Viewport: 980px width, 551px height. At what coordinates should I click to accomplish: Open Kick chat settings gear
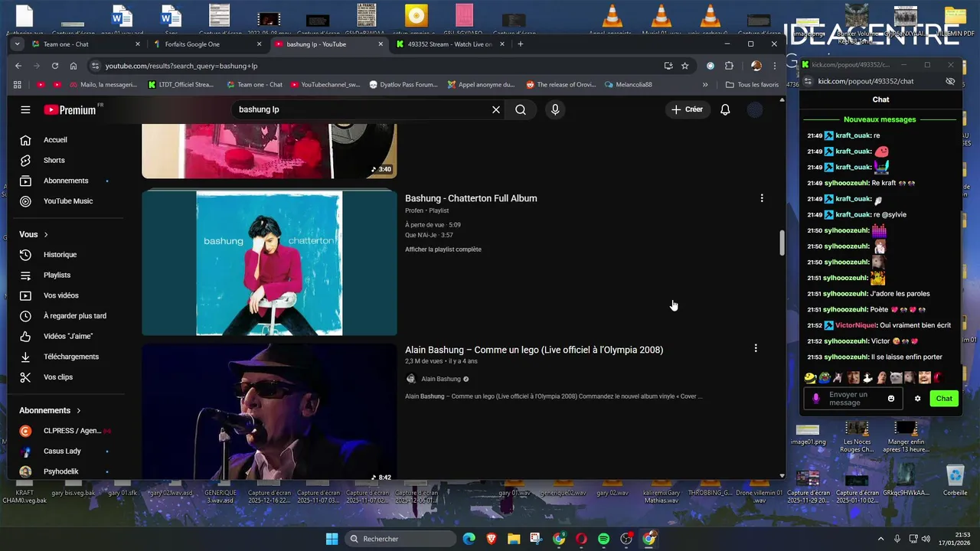point(917,399)
